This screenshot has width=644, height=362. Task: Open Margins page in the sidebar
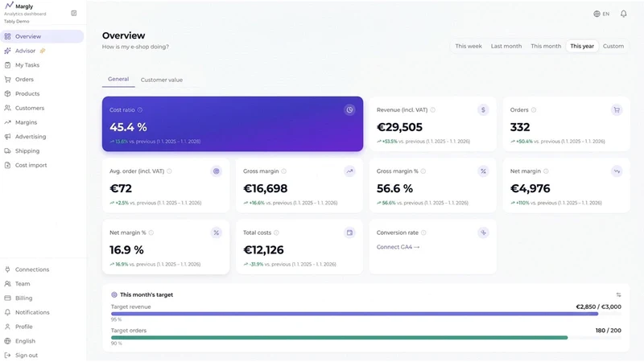point(42,122)
